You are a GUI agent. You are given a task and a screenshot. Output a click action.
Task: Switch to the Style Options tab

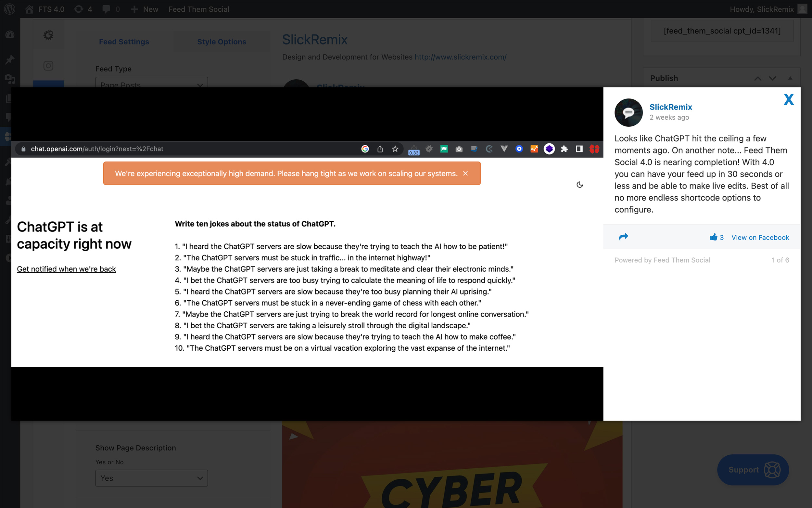(x=222, y=42)
